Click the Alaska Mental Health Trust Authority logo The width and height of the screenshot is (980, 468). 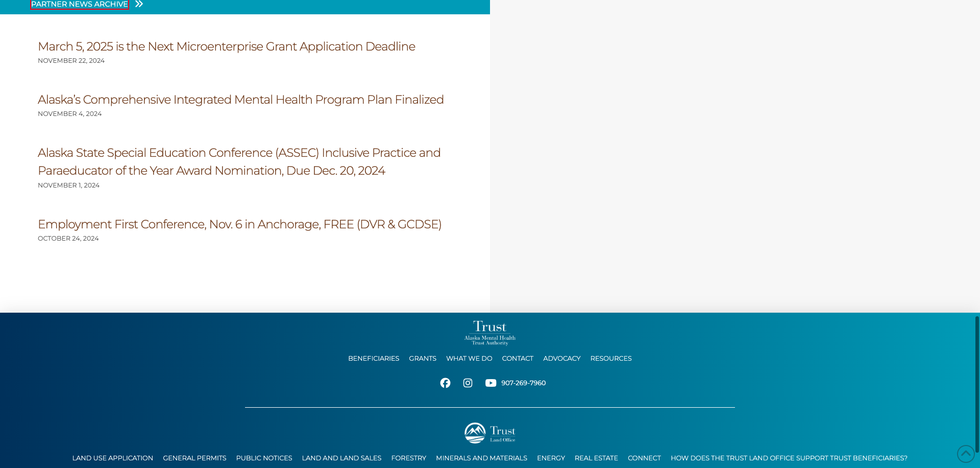tap(489, 333)
